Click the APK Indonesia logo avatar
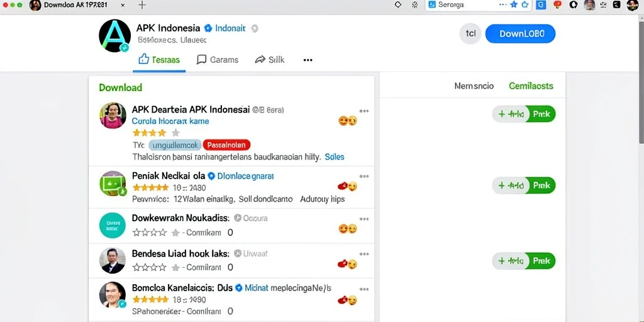This screenshot has height=322, width=644. 114,36
